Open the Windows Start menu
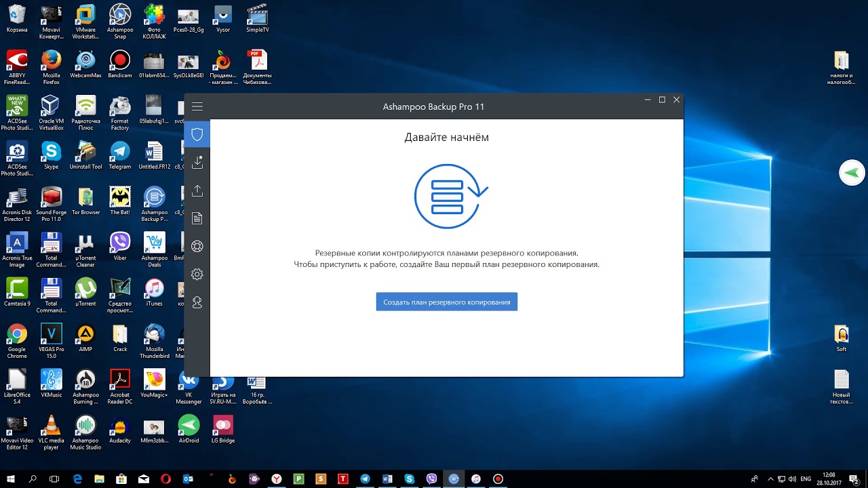This screenshot has height=488, width=868. pyautogui.click(x=12, y=479)
